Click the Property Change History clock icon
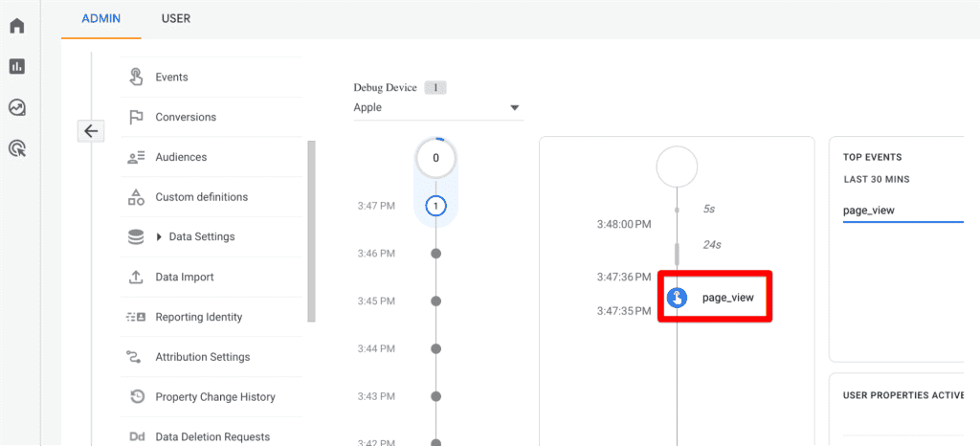This screenshot has height=446, width=980. pos(137,396)
